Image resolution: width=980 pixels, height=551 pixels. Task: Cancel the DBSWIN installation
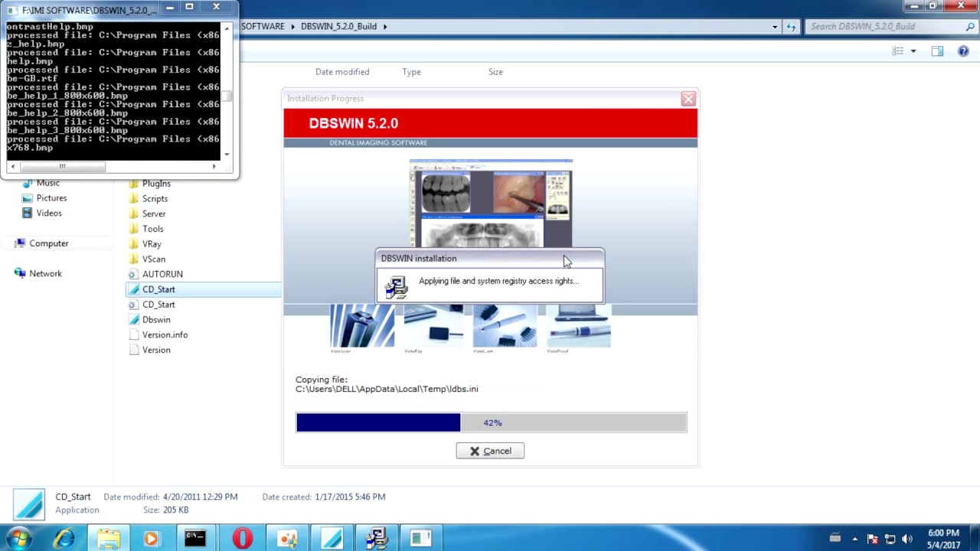(x=490, y=451)
